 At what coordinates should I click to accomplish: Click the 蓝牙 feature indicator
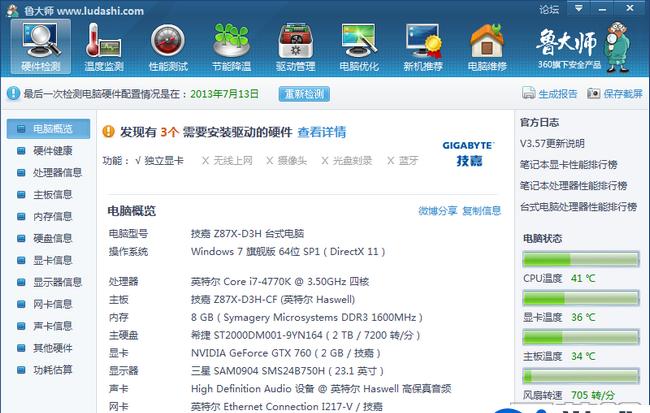403,160
